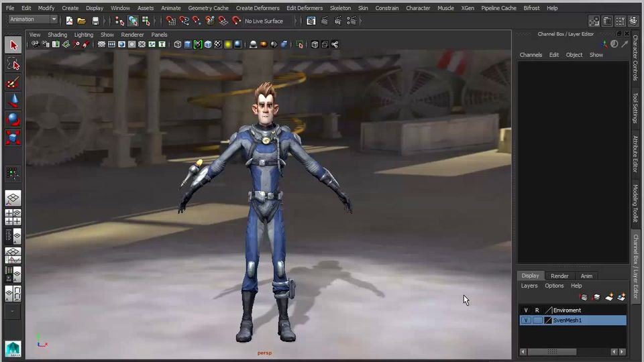
Task: Open the viewport Renderer menu
Action: pos(132,35)
